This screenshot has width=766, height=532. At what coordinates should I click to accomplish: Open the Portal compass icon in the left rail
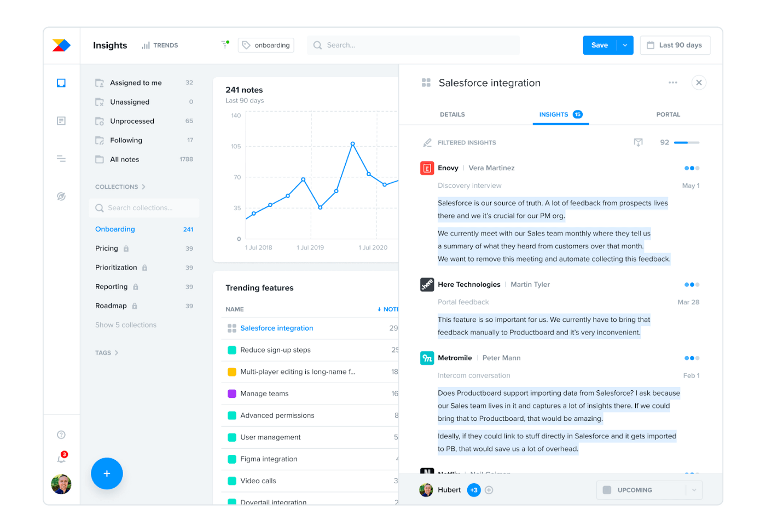61,196
